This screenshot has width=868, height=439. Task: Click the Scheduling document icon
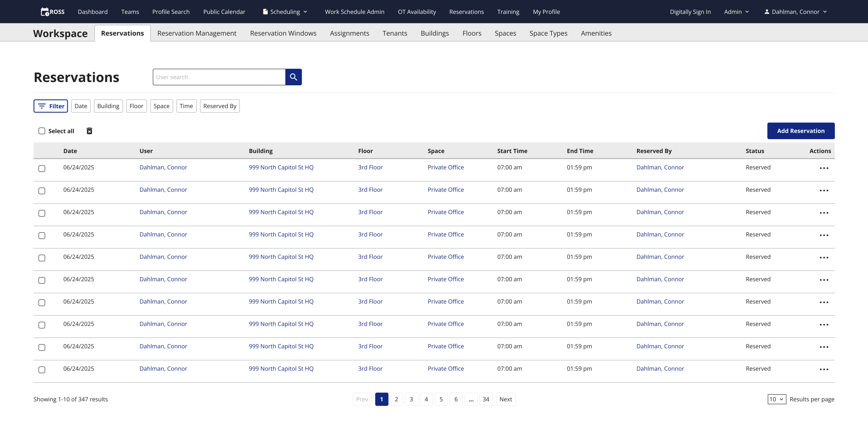[265, 12]
